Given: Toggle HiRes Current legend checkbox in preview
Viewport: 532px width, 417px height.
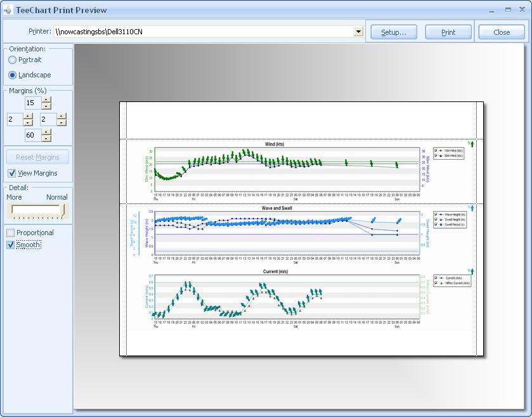Looking at the screenshot, I should [x=436, y=283].
